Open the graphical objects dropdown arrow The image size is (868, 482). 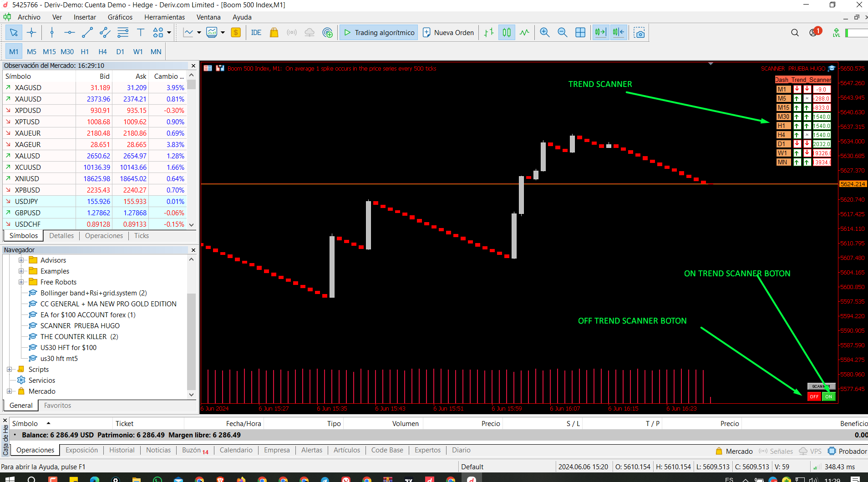169,33
